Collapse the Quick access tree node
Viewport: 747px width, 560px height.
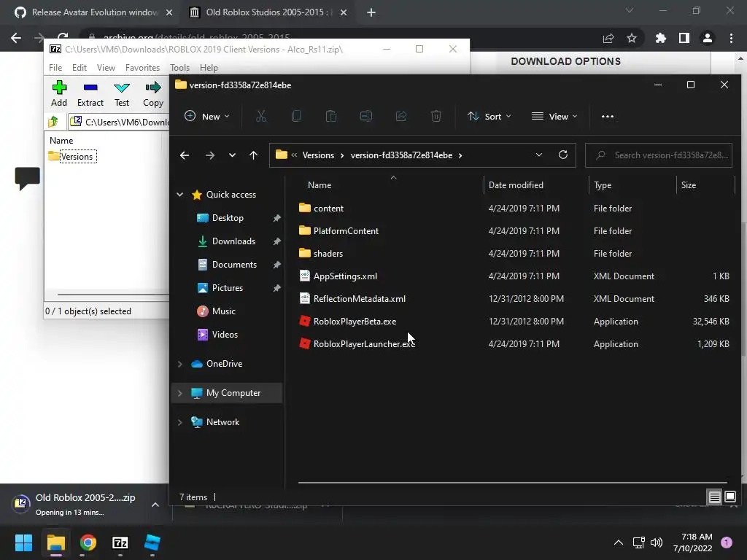(180, 194)
